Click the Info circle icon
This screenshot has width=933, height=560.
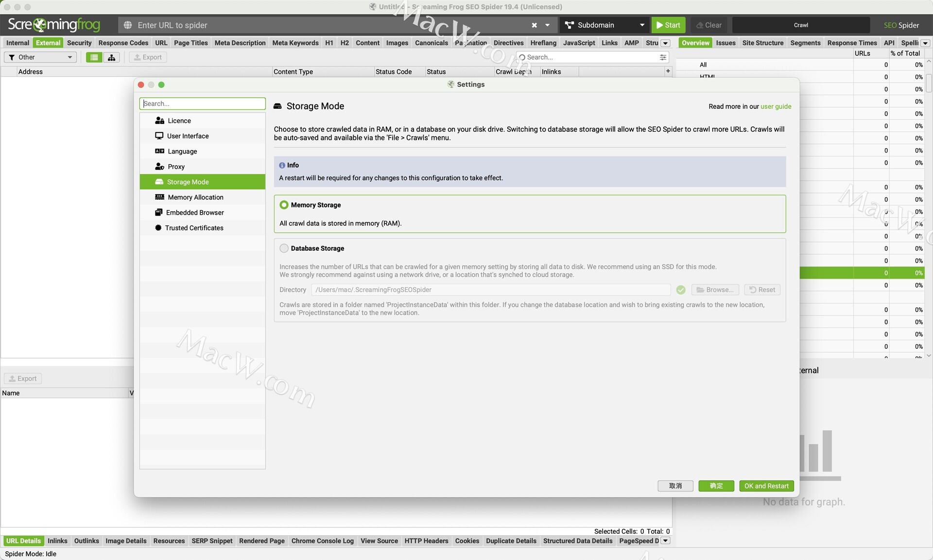pos(282,165)
